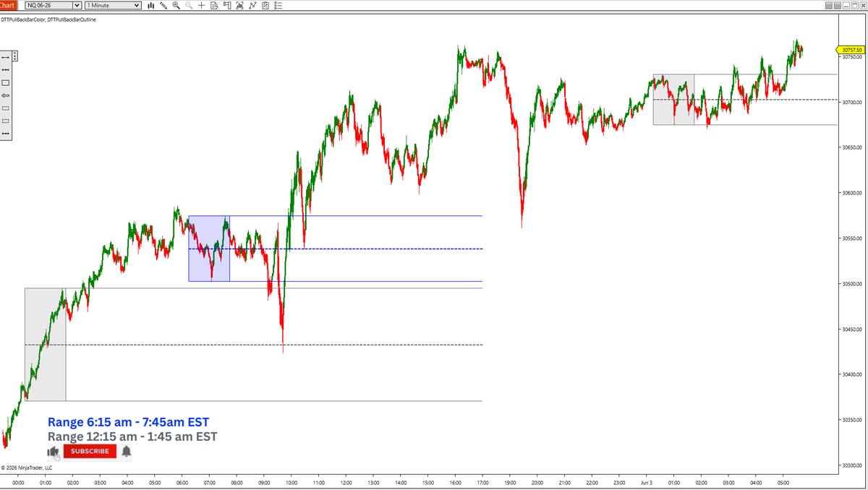This screenshot has width=868, height=490.
Task: Select the double-arrow line drawing tool
Action: (x=5, y=57)
